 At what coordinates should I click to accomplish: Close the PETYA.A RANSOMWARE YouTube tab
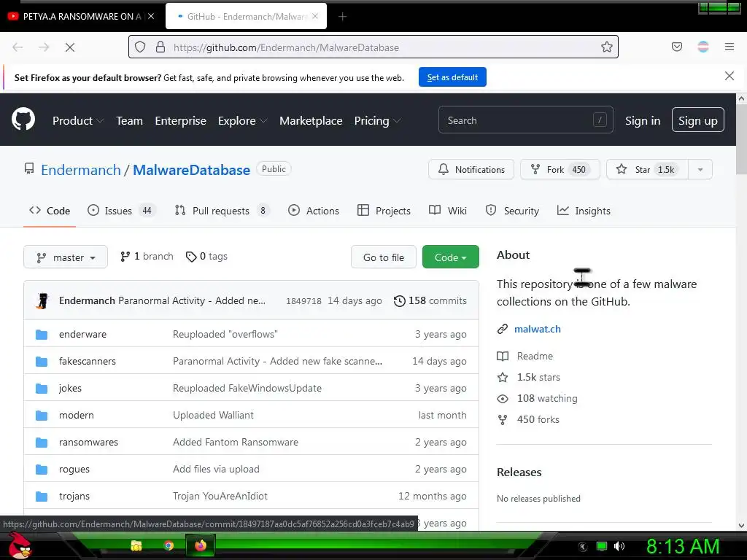[x=151, y=16]
